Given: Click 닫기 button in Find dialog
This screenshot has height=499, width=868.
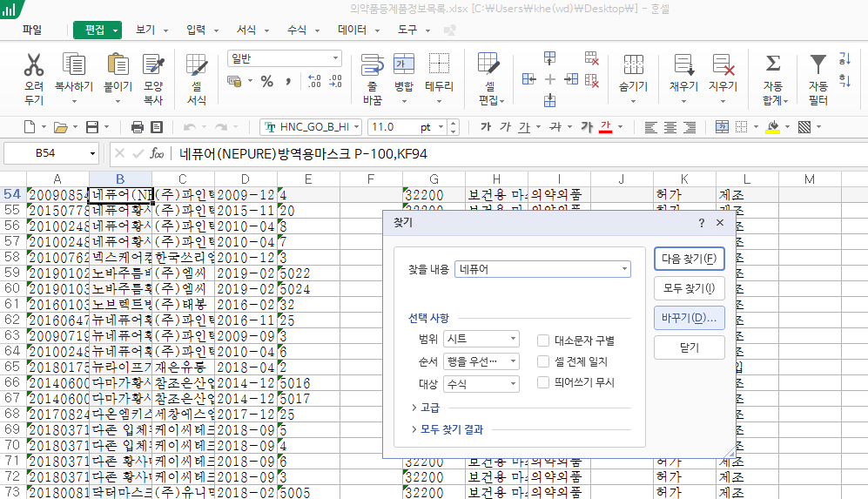Looking at the screenshot, I should 690,347.
